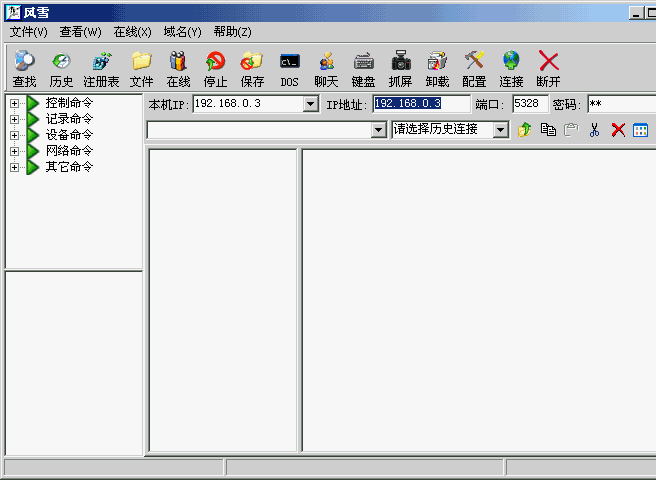Open the empty path combo box dropdown
656x480 pixels.
coord(378,130)
